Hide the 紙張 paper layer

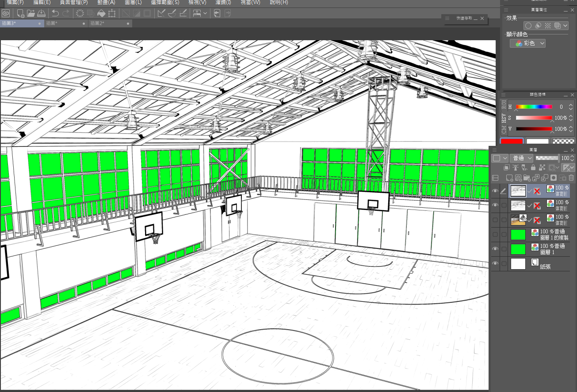[495, 263]
